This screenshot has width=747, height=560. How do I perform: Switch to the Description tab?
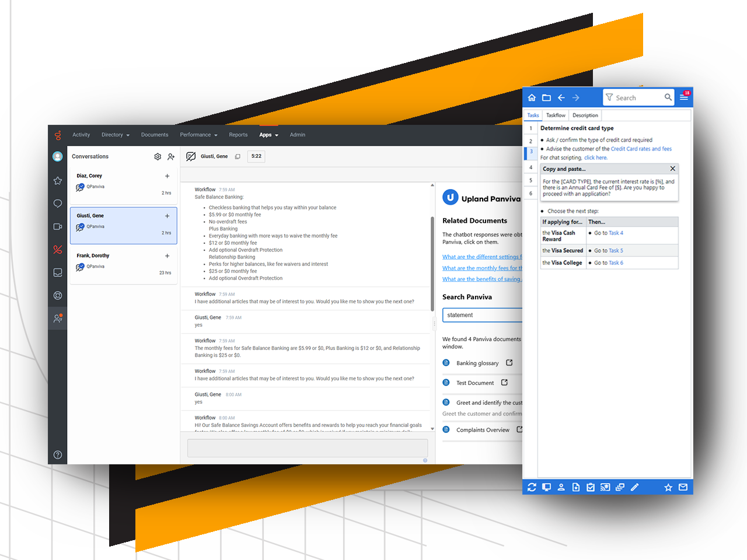pos(585,116)
